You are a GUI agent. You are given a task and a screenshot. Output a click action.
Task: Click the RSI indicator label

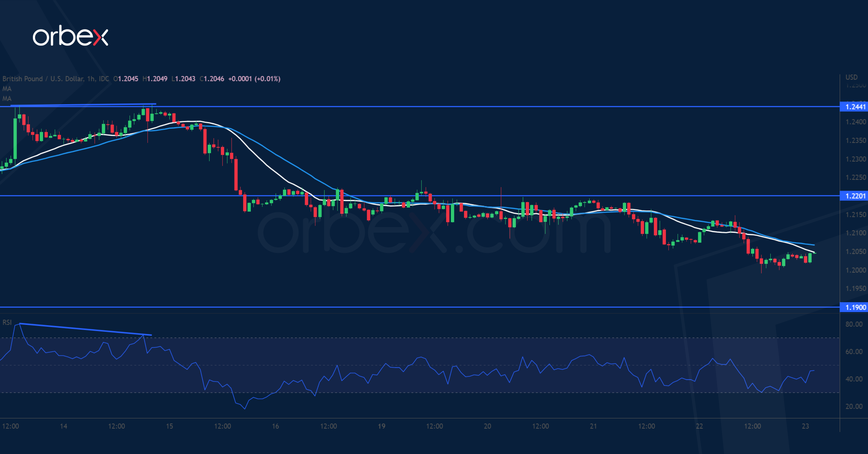pos(7,322)
